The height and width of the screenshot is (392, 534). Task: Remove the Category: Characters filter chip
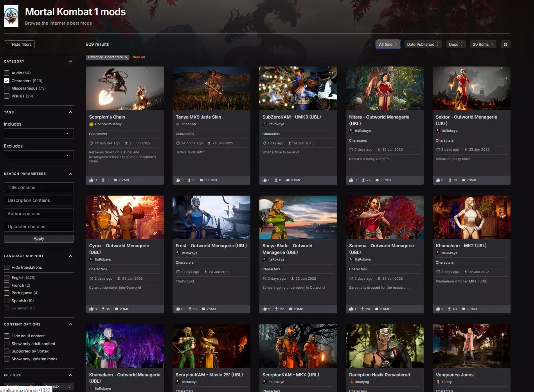(126, 58)
